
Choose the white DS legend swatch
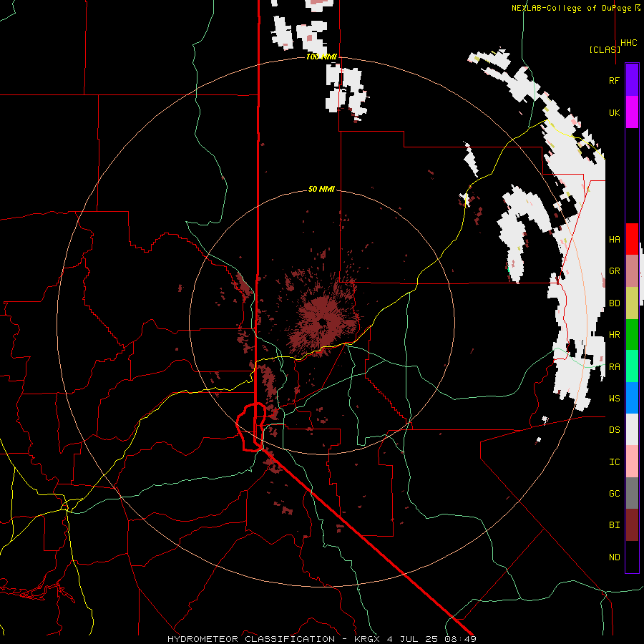632,429
